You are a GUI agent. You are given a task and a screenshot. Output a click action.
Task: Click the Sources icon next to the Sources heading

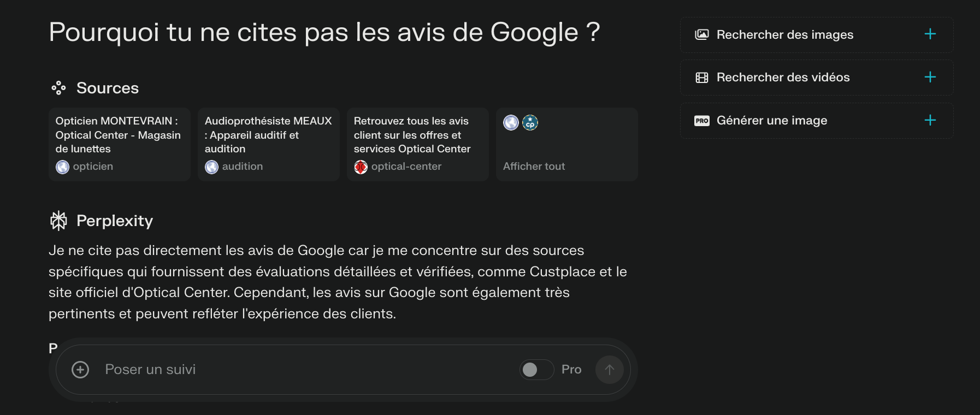(58, 87)
